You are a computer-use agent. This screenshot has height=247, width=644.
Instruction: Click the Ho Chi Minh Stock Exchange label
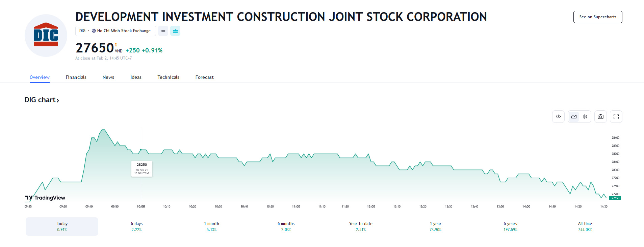pos(124,31)
